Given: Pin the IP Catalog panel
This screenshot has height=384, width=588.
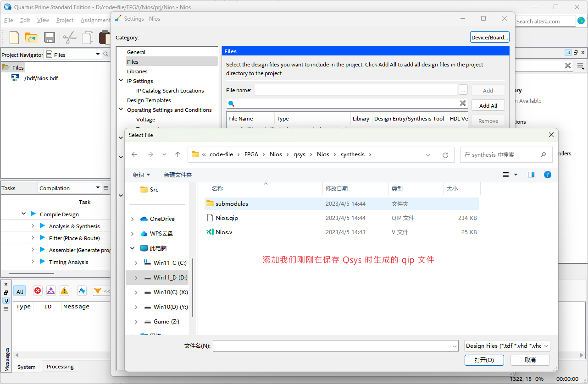Looking at the screenshot, I should coord(569,53).
